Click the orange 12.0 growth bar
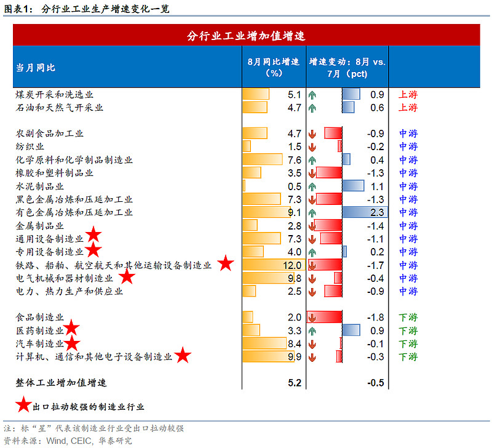This screenshot has height=448, width=492. pos(273,265)
